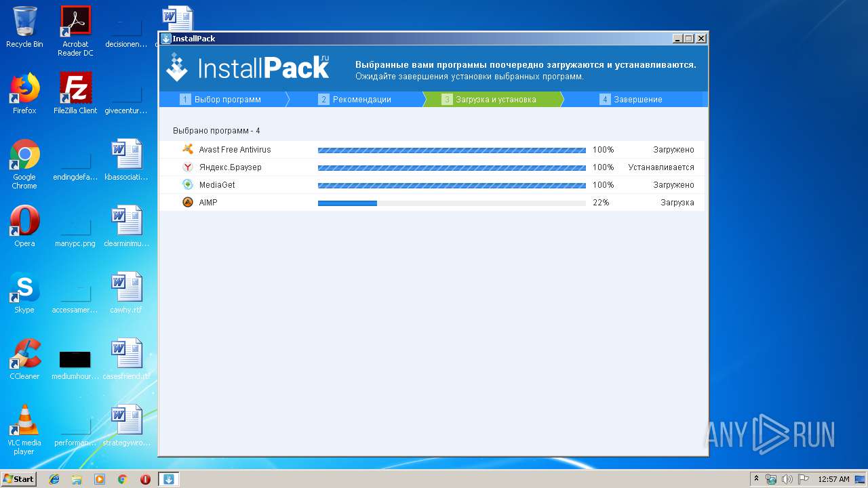Go to step 4 Завершение
This screenshot has width=868, height=488.
[x=632, y=100]
